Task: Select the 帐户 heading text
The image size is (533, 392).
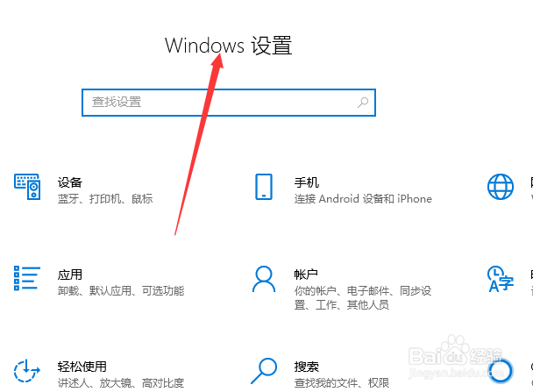Action: (x=306, y=274)
